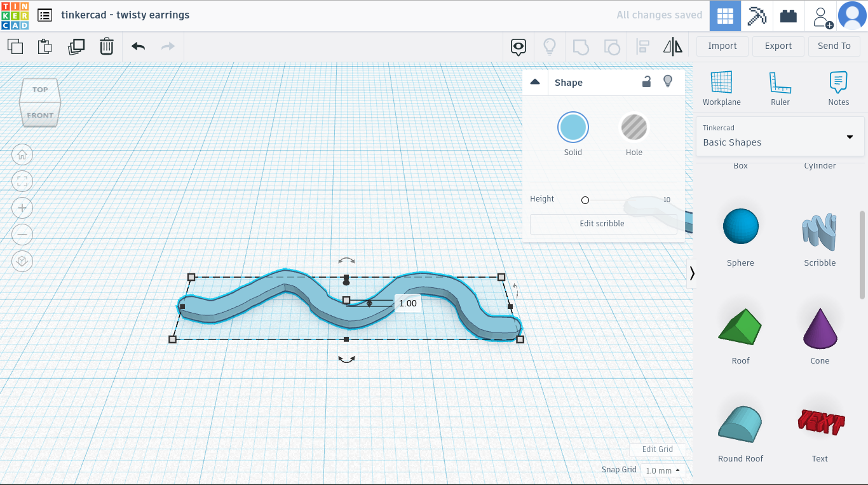Image resolution: width=868 pixels, height=485 pixels.
Task: Select Solid shape type
Action: click(x=573, y=127)
